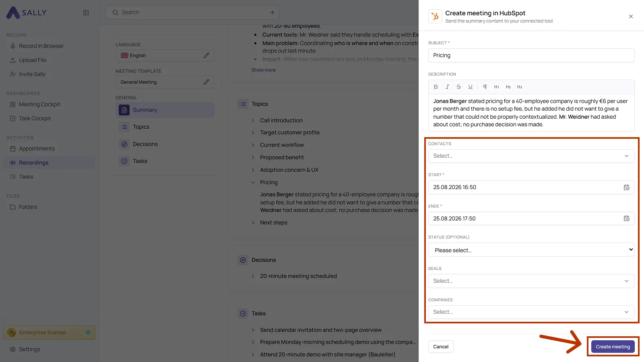Collapse the sidebar with the panel icon
Image resolution: width=644 pixels, height=362 pixels.
point(86,13)
